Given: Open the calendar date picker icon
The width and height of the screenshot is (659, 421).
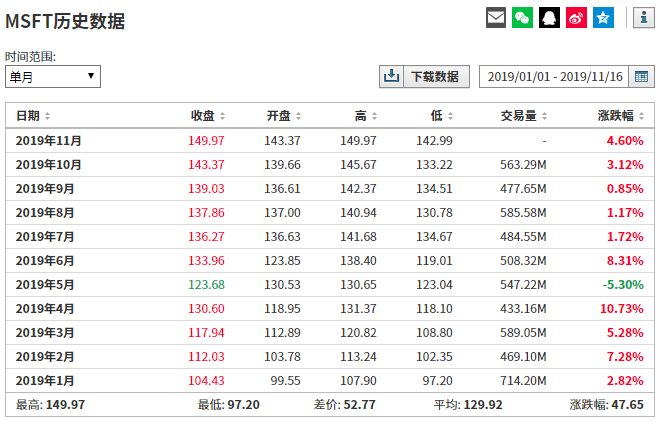Looking at the screenshot, I should coord(641,76).
